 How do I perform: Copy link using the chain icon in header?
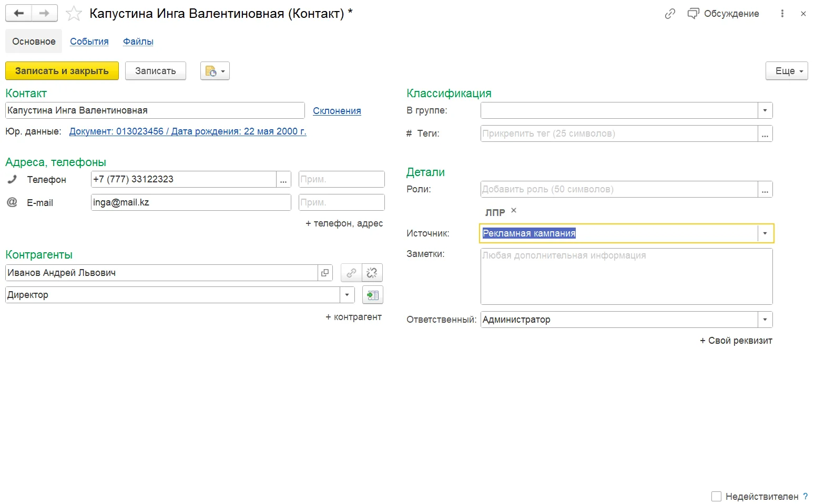tap(670, 14)
